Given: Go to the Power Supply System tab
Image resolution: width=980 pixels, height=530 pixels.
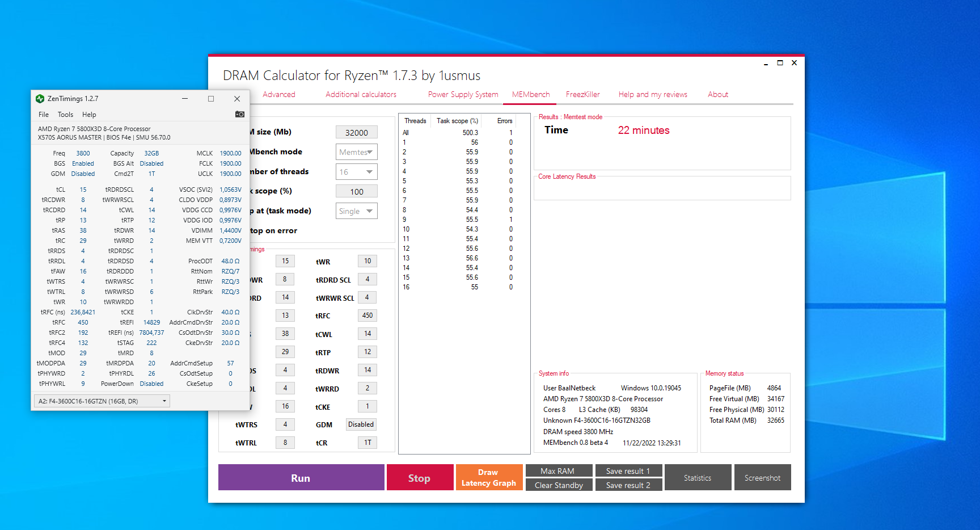Looking at the screenshot, I should [x=463, y=95].
